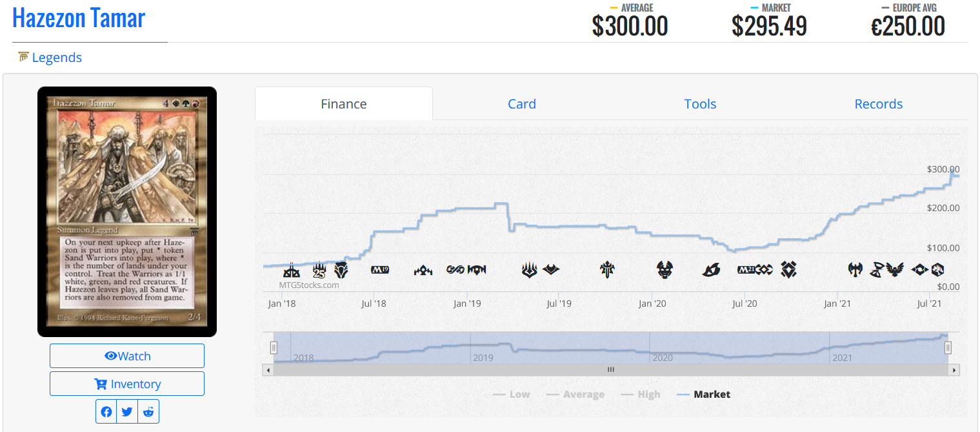Add card via the Inventory button

click(127, 384)
